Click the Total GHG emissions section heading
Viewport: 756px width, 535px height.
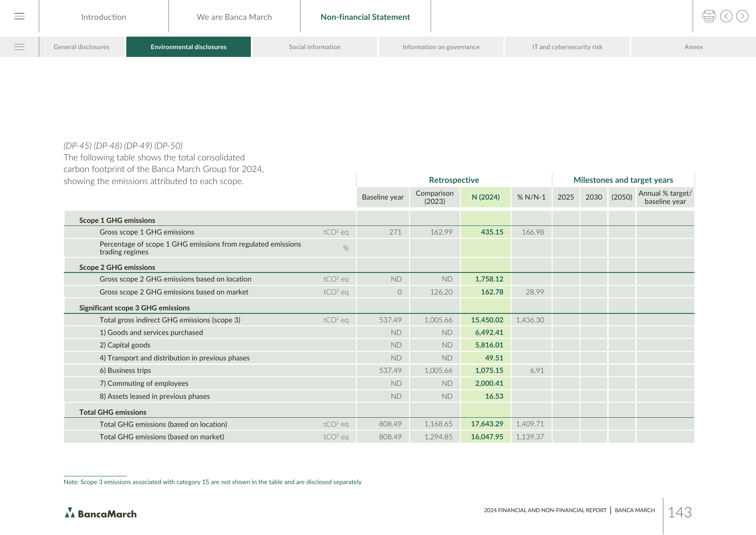(113, 412)
